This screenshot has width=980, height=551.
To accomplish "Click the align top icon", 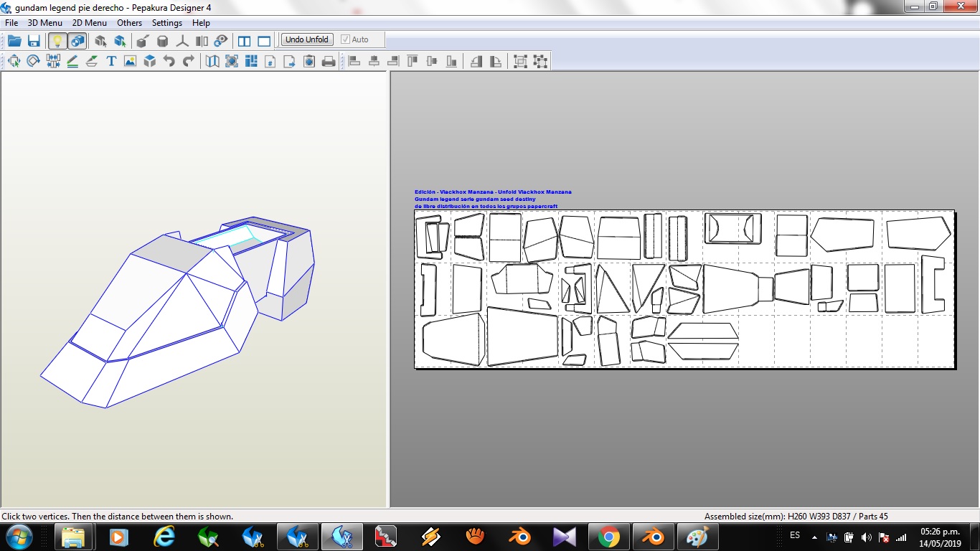I will 413,61.
